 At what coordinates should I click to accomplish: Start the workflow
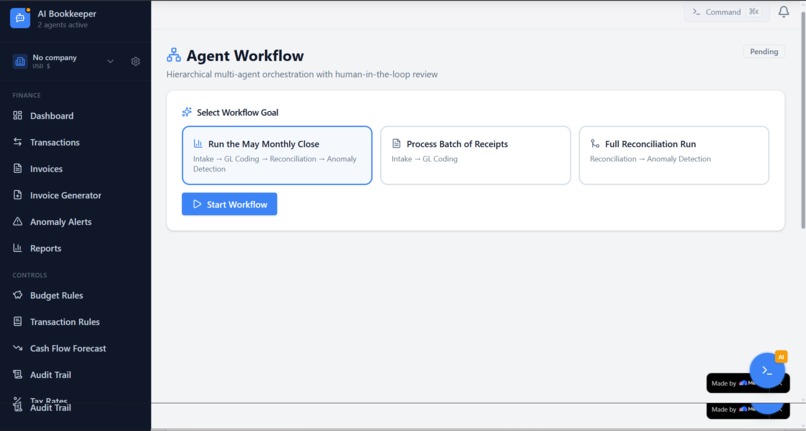point(229,204)
